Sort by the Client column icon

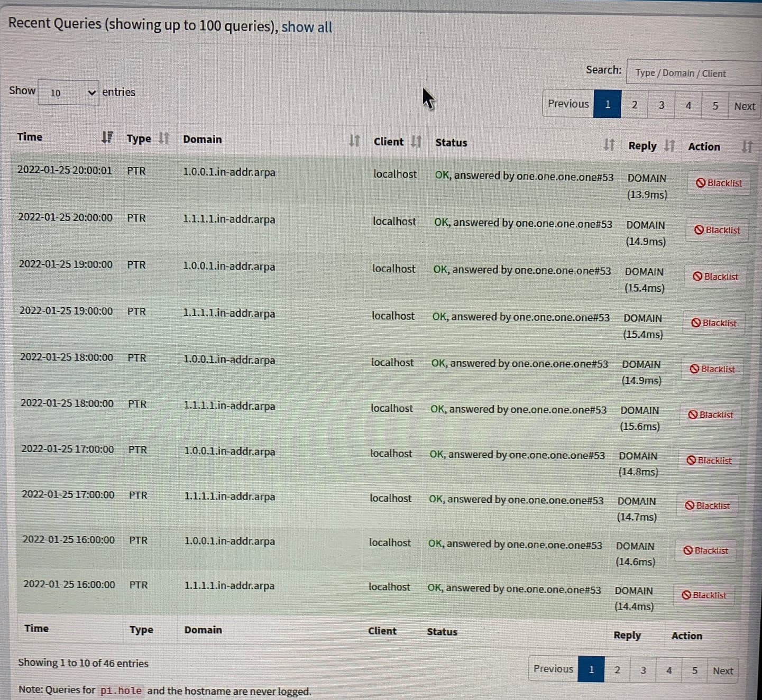click(x=416, y=142)
